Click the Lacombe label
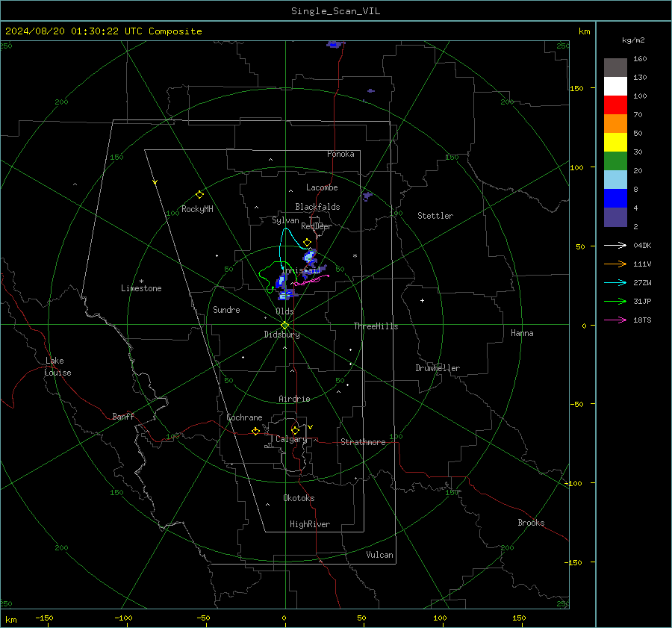 click(x=322, y=187)
